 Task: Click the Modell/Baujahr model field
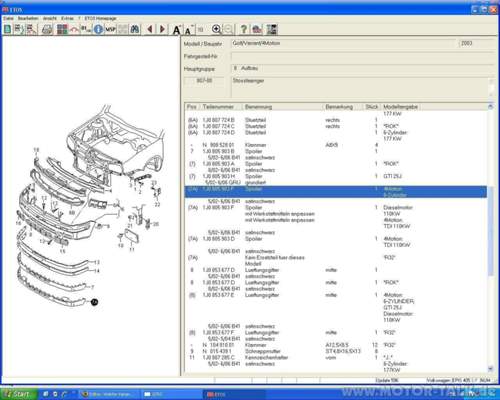343,44
